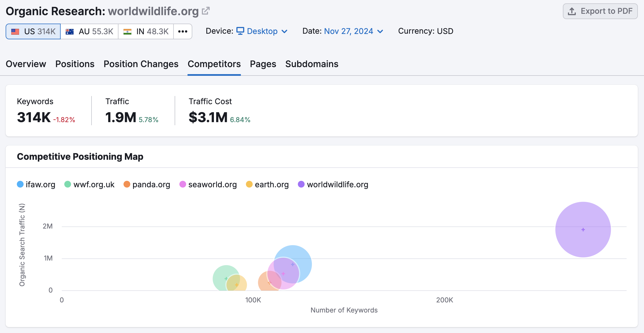Click the $3.1M traffic cost value
Image resolution: width=644 pixels, height=333 pixels.
click(208, 117)
